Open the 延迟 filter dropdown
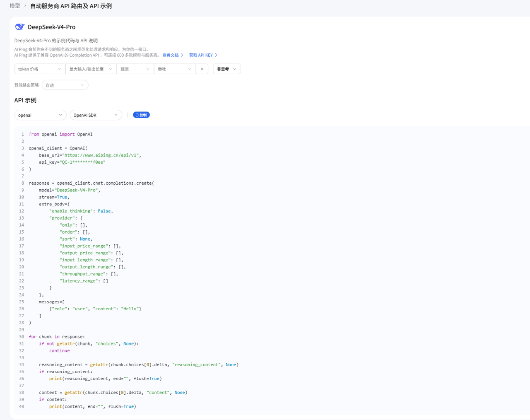530x420 pixels. [135, 69]
